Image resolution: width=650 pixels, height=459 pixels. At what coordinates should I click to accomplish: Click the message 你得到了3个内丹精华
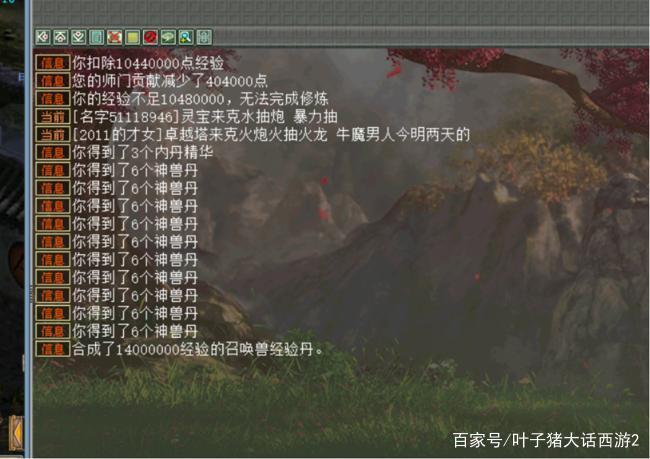[143, 152]
